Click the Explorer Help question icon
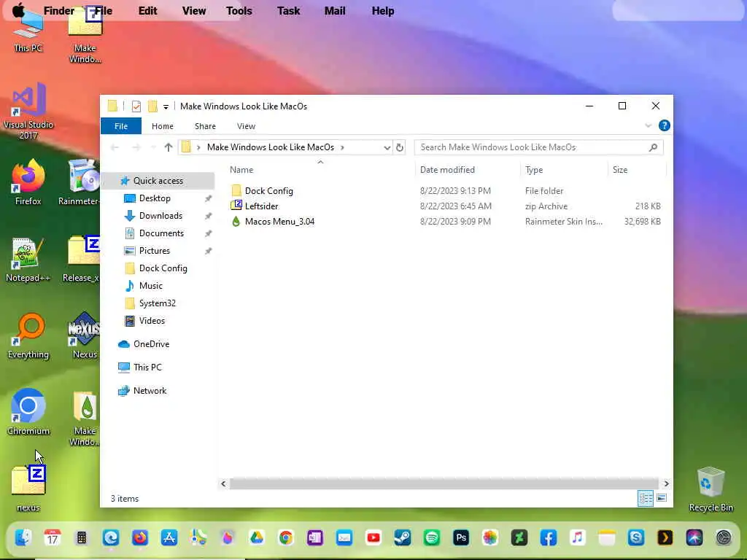The height and width of the screenshot is (560, 747). click(x=664, y=125)
